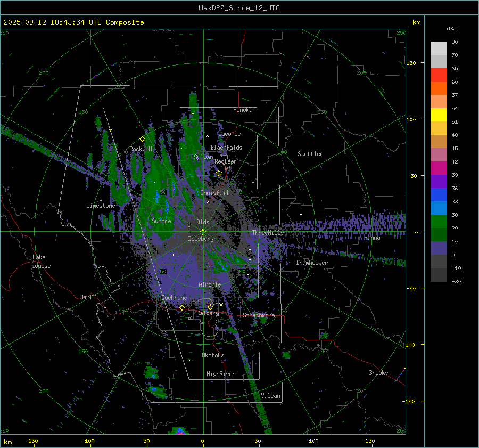The height and width of the screenshot is (448, 479).
Task: Click the ThreeHills label
Action: (268, 233)
